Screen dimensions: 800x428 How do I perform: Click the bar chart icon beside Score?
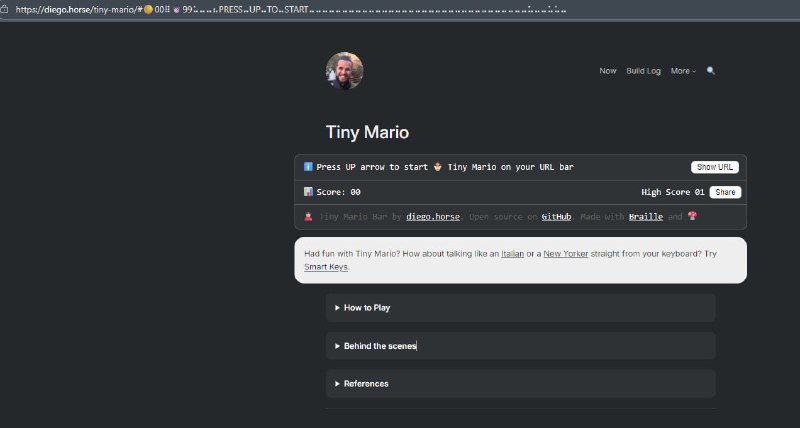point(308,192)
